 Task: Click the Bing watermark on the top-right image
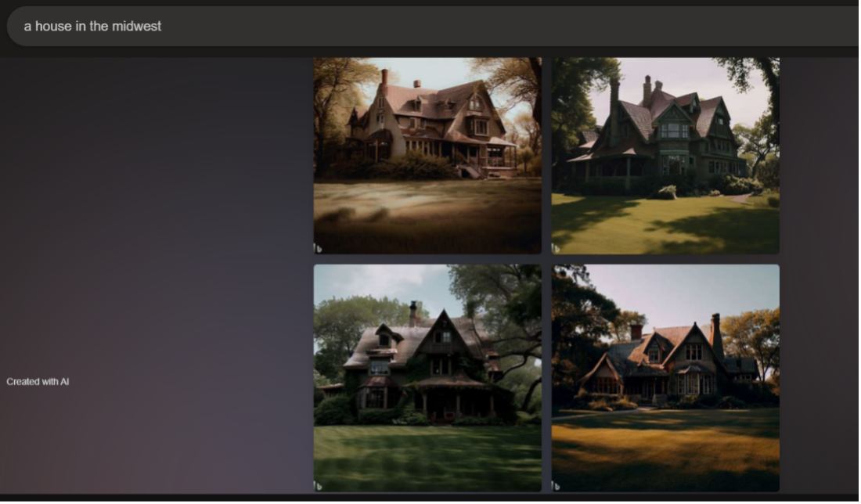tap(557, 249)
